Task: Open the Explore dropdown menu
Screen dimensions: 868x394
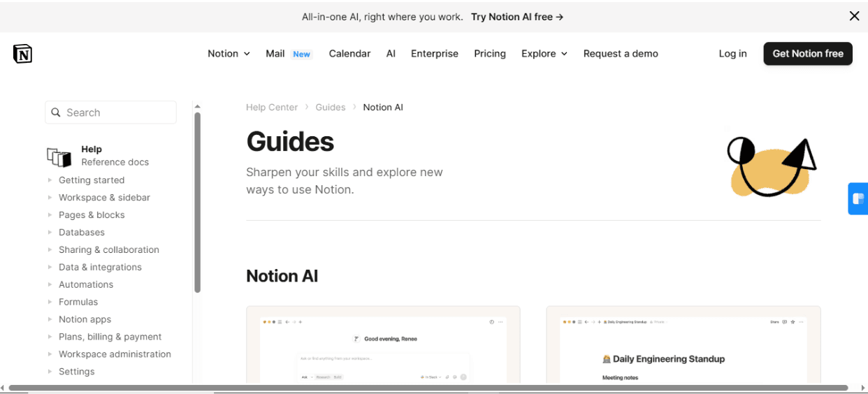Action: [544, 54]
